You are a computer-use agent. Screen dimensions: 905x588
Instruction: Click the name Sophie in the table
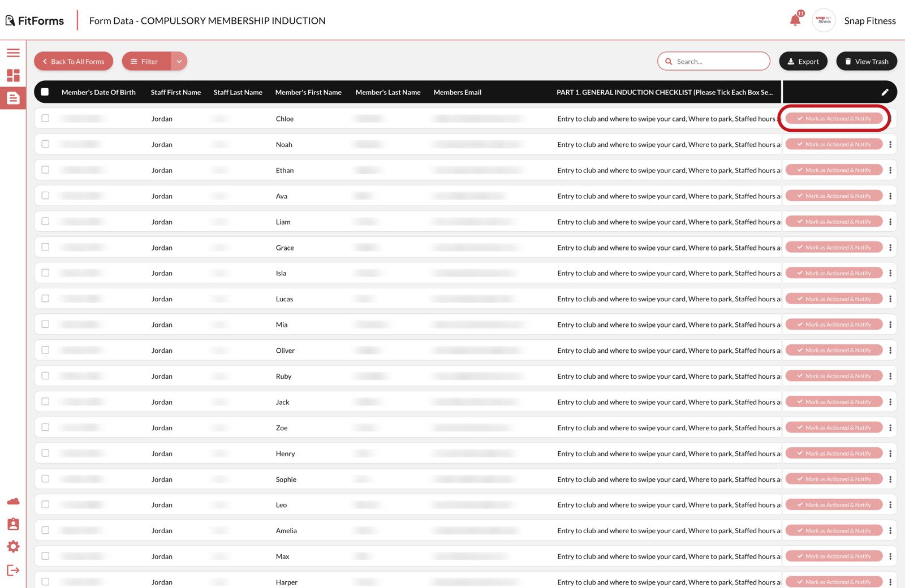pyautogui.click(x=286, y=479)
